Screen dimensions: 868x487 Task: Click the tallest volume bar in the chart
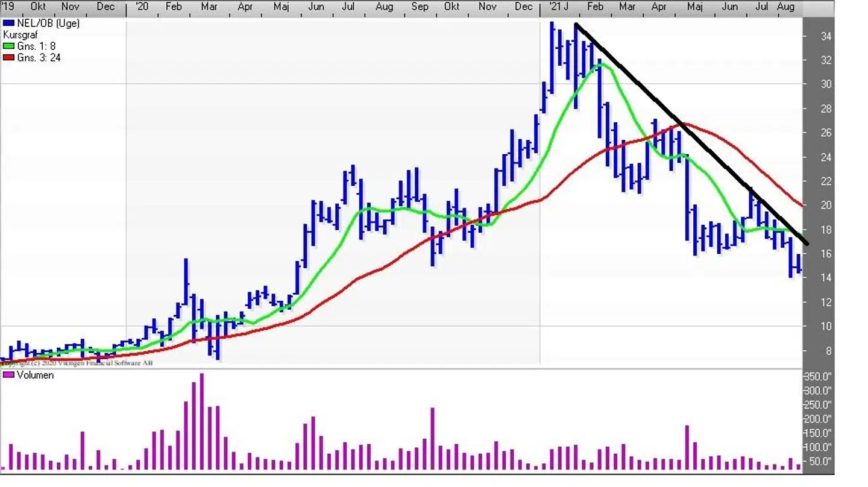click(x=201, y=422)
